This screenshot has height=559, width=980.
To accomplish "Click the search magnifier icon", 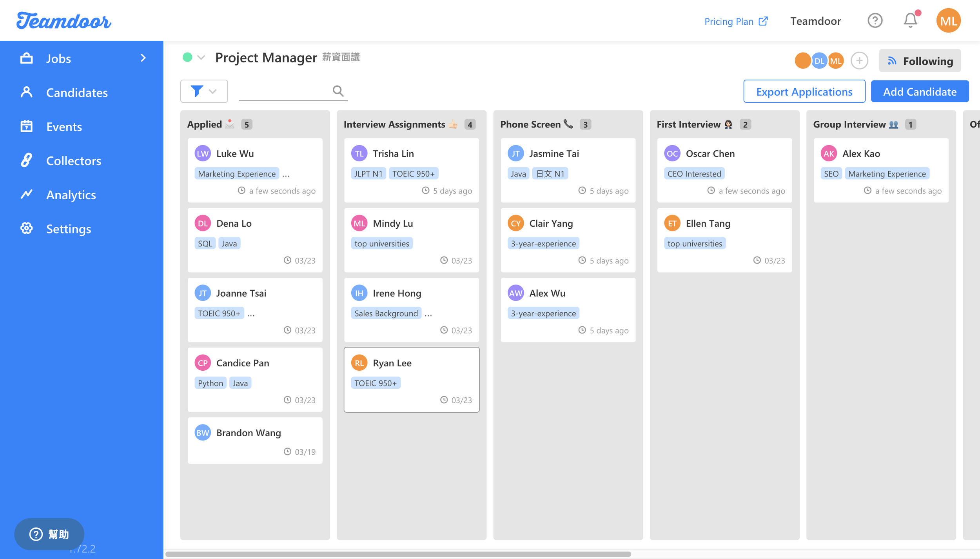I will pyautogui.click(x=338, y=91).
